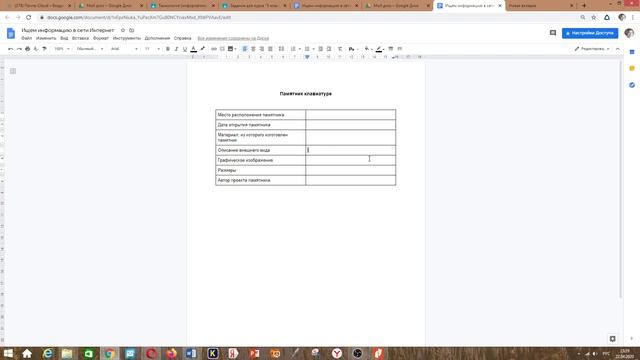640x360 pixels.
Task: Open table cell background color
Action: pyautogui.click(x=368, y=49)
